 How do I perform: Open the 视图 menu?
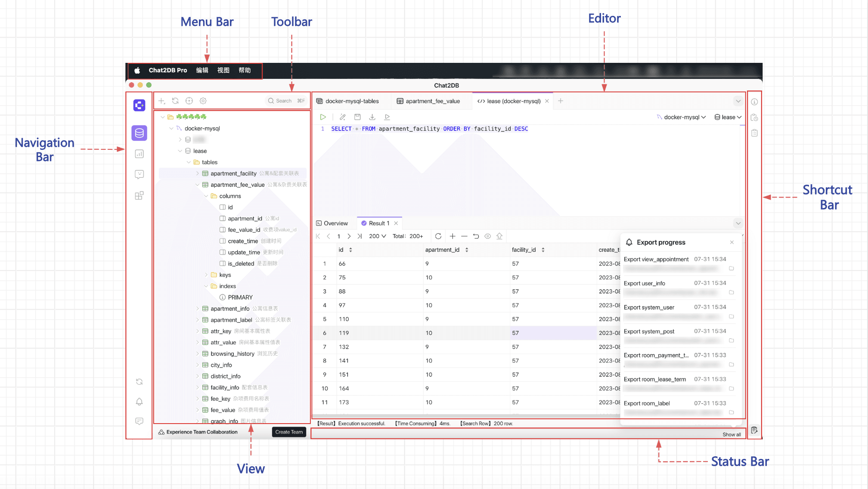coord(223,70)
